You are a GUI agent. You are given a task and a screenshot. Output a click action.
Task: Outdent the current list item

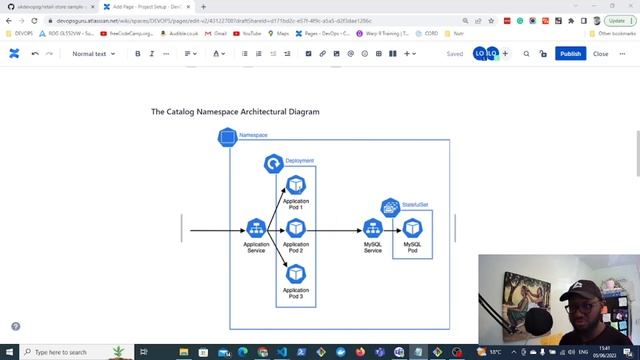pyautogui.click(x=273, y=53)
